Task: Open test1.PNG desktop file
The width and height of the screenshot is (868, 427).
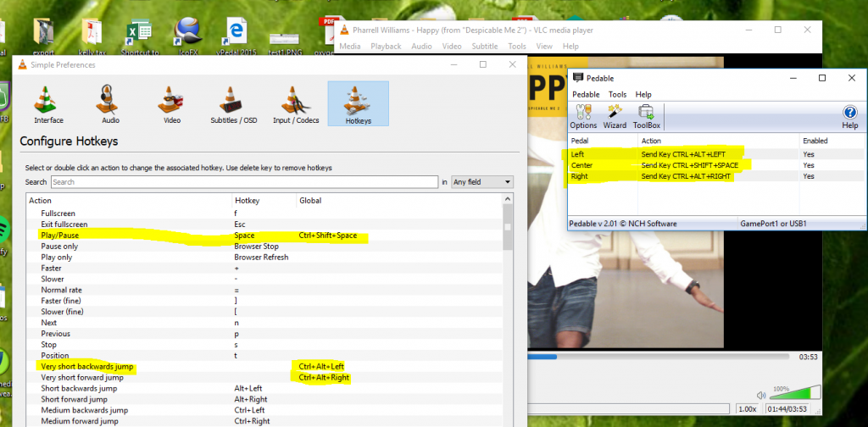Action: (284, 44)
